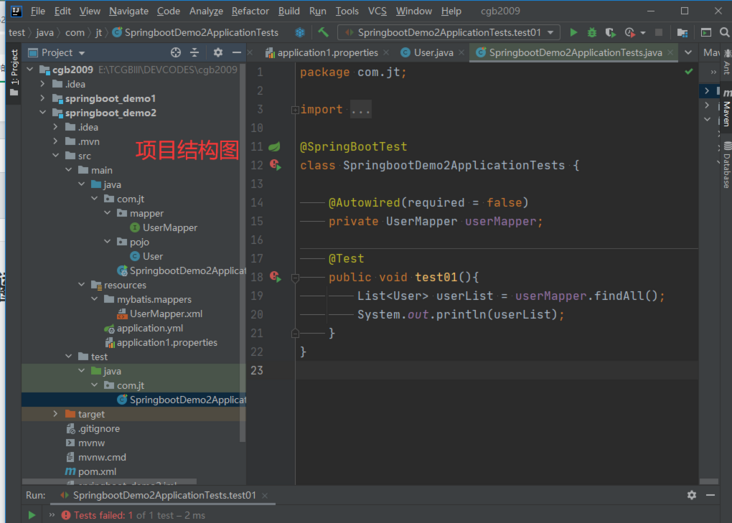
Task: Open run with profiler dropdown icon
Action: tap(632, 32)
